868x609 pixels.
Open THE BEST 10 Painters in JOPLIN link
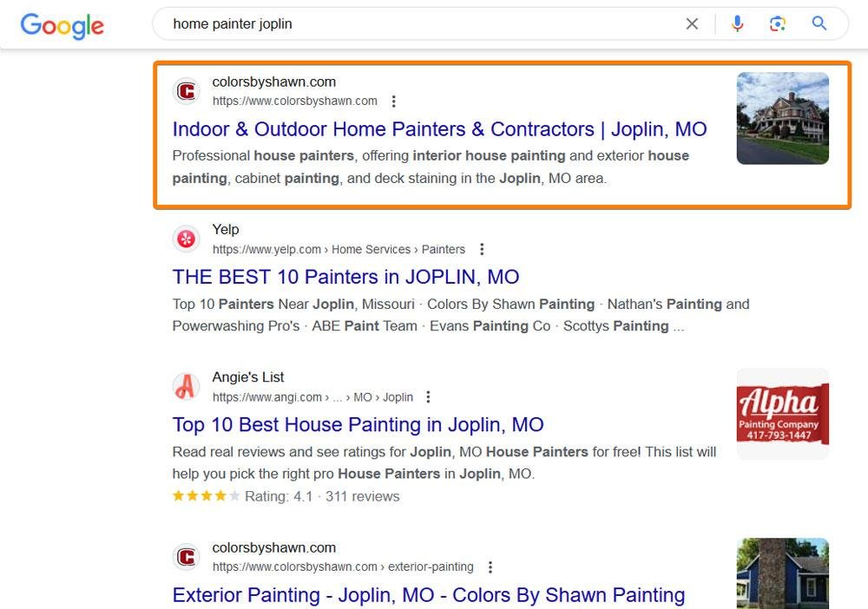tap(346, 277)
